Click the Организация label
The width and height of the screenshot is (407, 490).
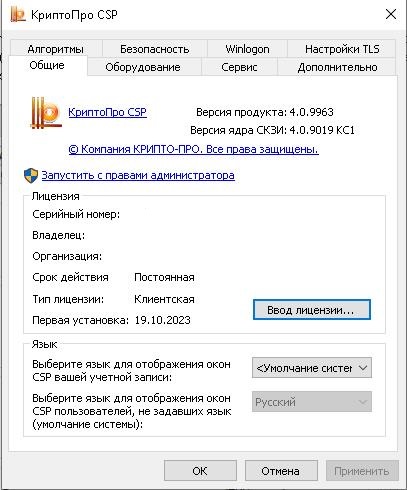tap(67, 256)
